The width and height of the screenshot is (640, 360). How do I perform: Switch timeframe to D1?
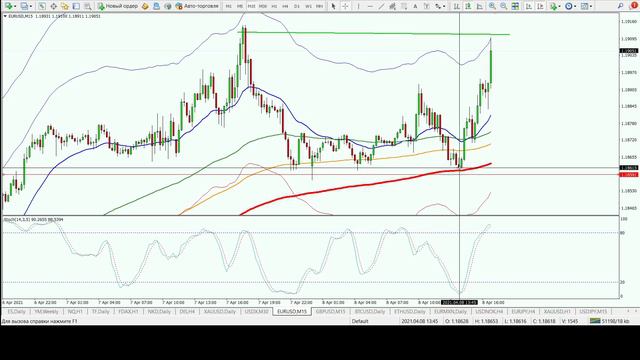(297, 6)
